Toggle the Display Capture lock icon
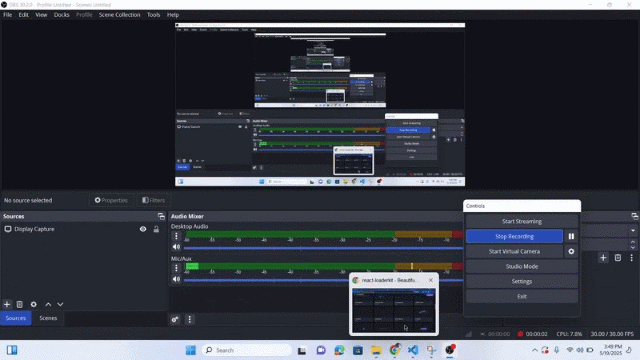The image size is (640, 360). point(156,229)
